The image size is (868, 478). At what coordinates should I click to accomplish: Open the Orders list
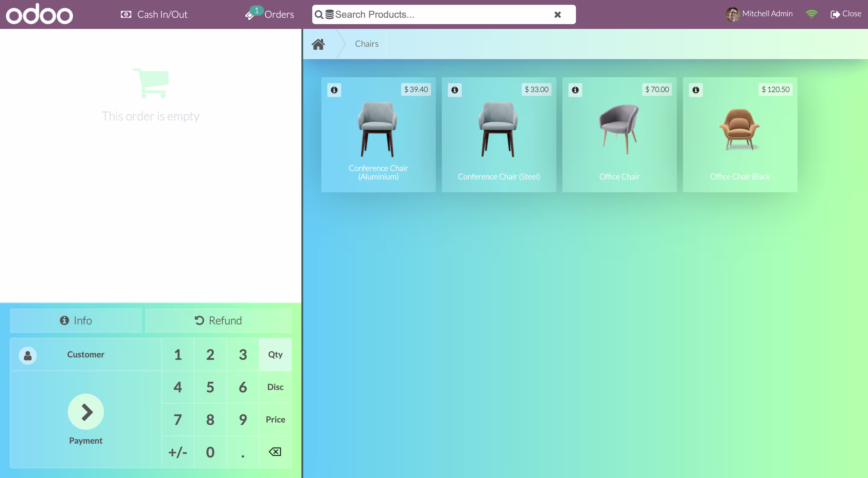click(269, 14)
